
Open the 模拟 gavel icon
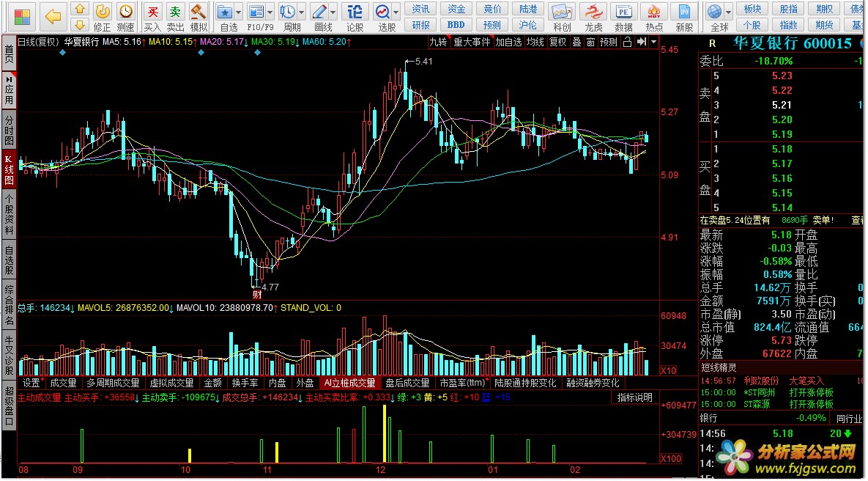[x=199, y=11]
